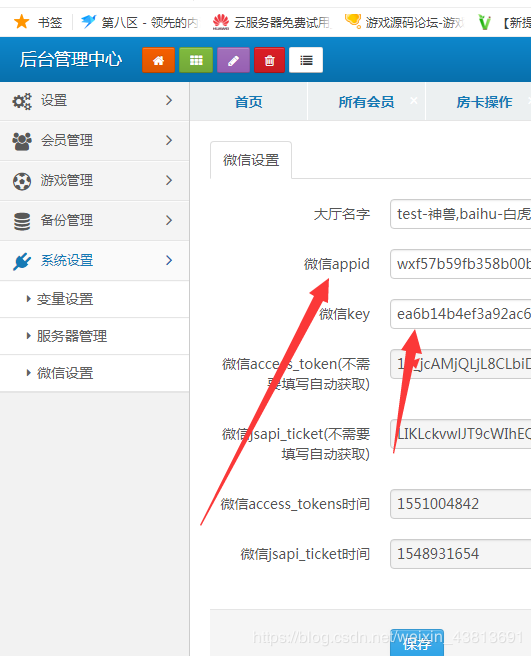This screenshot has width=531, height=656.
Task: Click the 微信appid input field
Action: pos(461,264)
